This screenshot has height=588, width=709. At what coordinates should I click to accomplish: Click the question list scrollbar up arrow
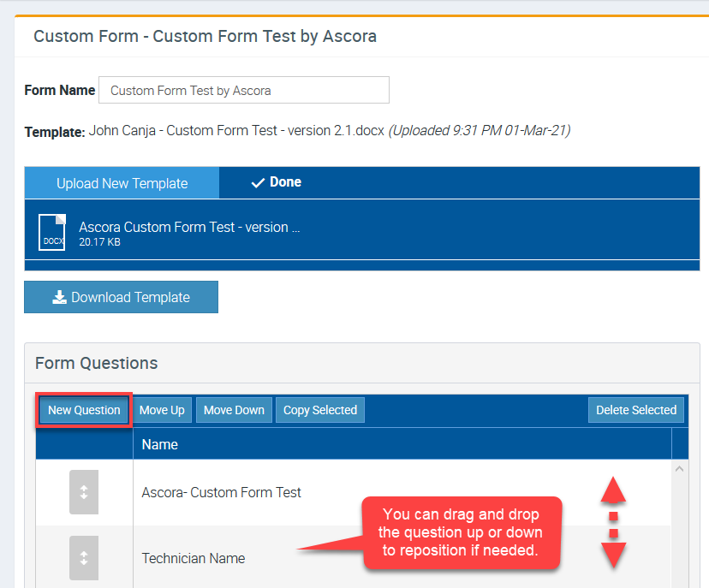click(x=681, y=469)
